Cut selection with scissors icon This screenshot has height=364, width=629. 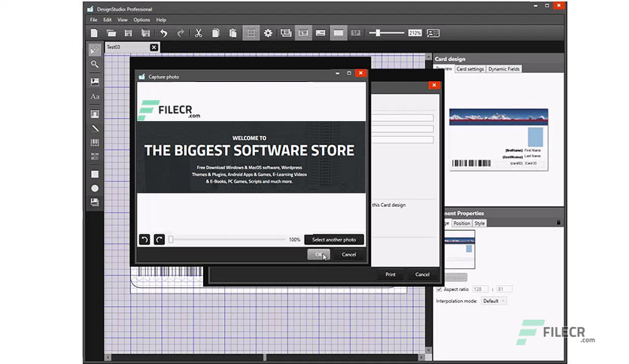pos(198,33)
